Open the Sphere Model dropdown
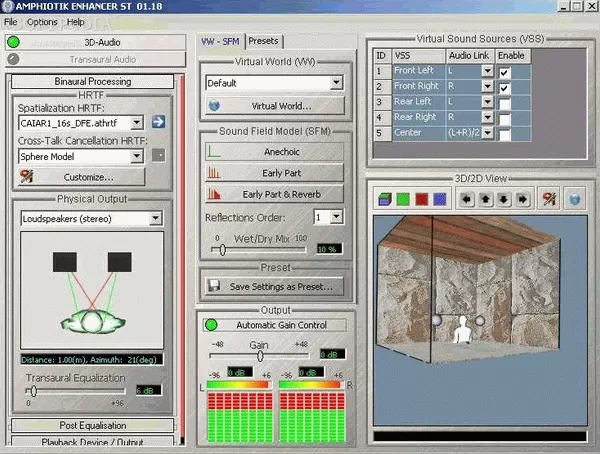 137,156
